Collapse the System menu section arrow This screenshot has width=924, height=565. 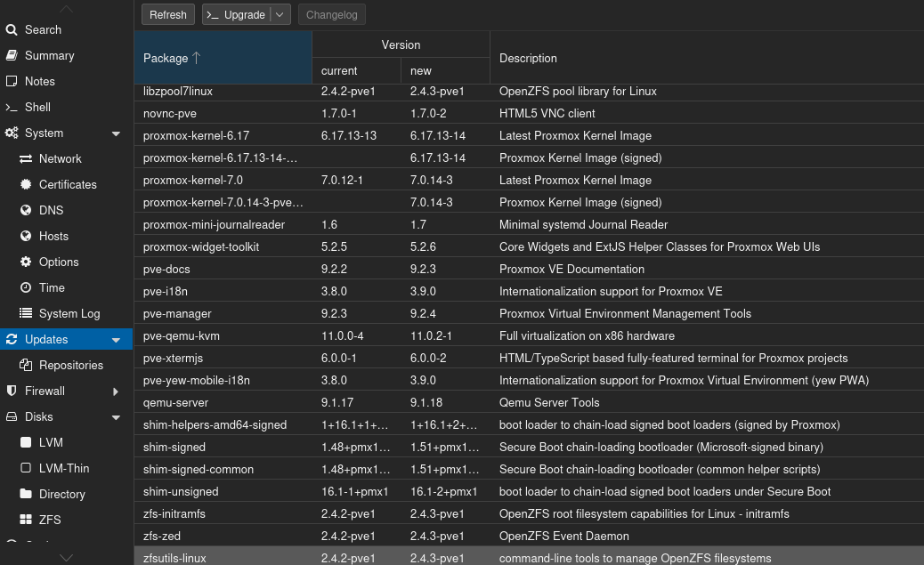coord(116,133)
